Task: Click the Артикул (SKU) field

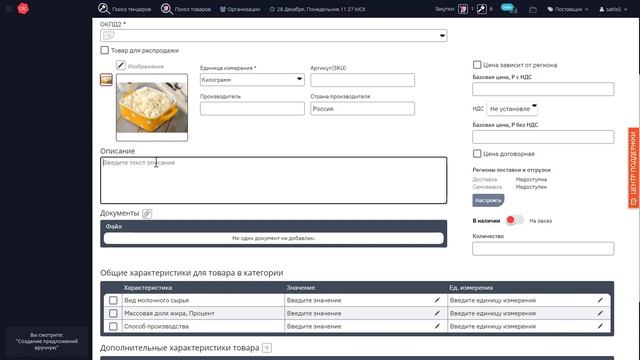Action: click(x=362, y=80)
